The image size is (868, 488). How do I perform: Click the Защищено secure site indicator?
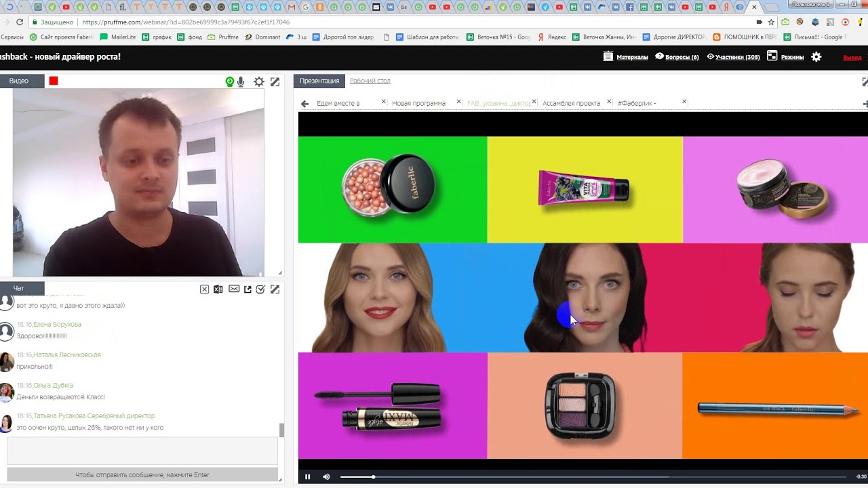click(52, 22)
